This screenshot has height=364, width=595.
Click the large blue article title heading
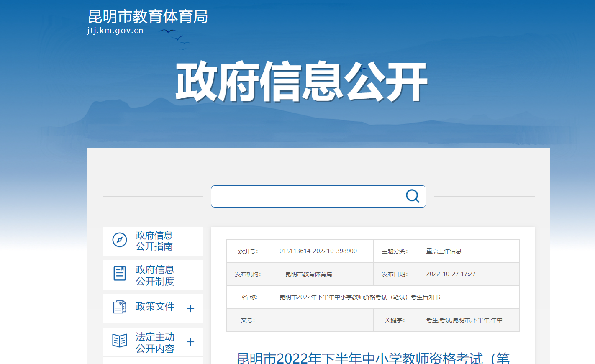[x=373, y=358]
